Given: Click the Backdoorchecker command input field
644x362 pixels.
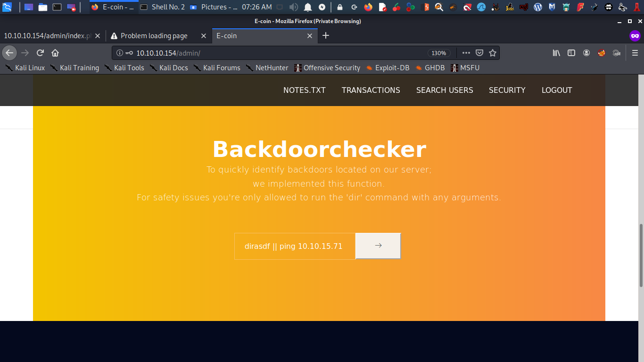Looking at the screenshot, I should [x=295, y=246].
